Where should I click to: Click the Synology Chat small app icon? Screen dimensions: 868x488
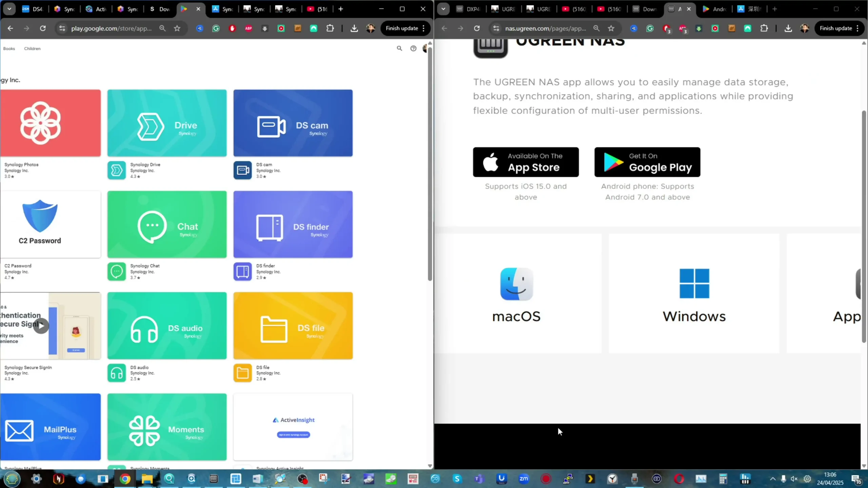117,271
